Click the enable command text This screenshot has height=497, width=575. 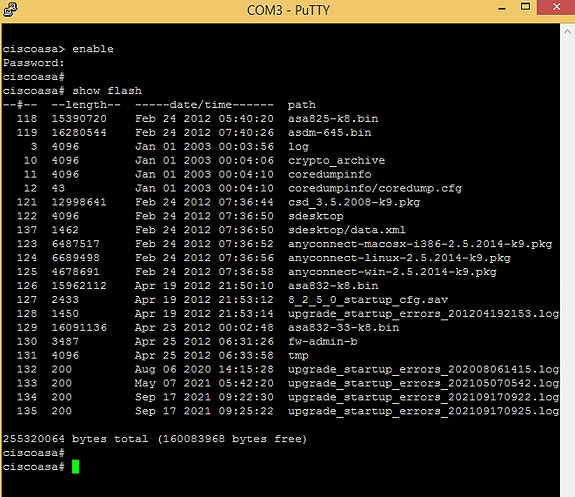click(93, 49)
